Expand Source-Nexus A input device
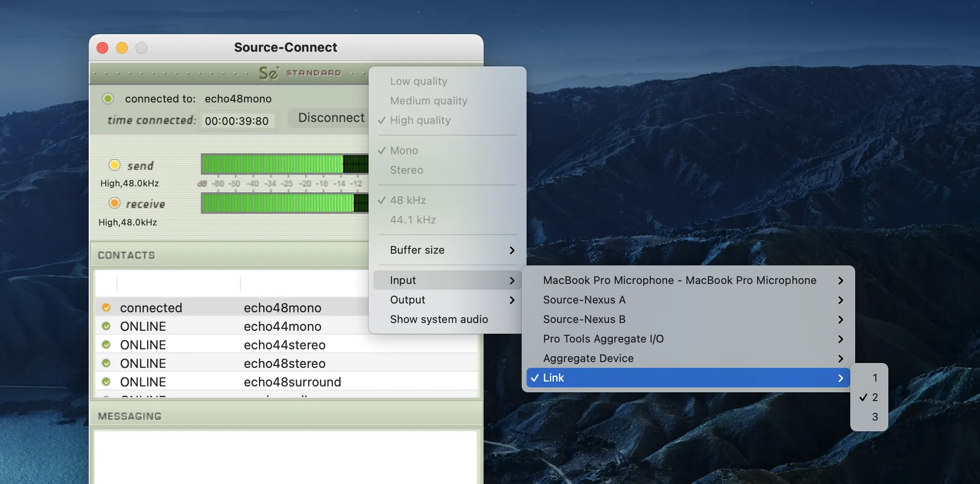 coord(688,300)
